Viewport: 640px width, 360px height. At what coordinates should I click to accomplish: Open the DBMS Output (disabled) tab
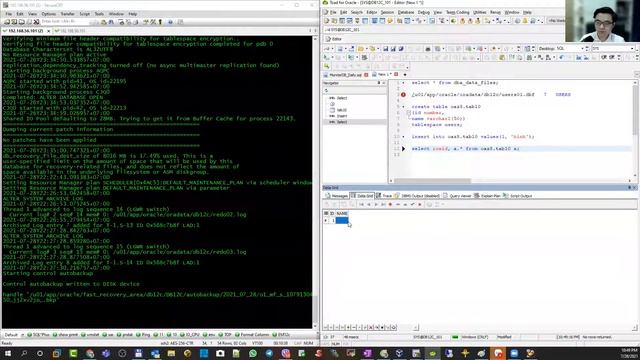point(417,196)
